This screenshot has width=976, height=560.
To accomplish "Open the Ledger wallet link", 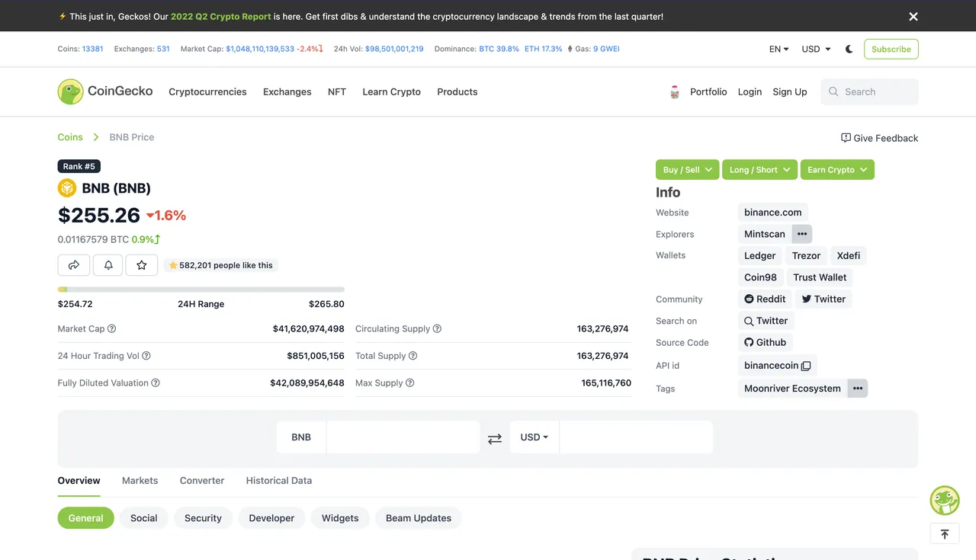I will coord(760,256).
